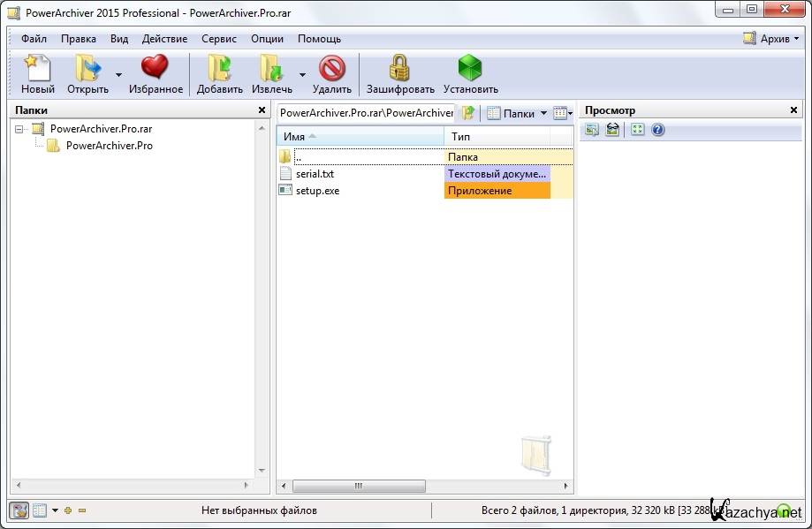Click the Новый (New archive) toolbar icon

coord(38,69)
